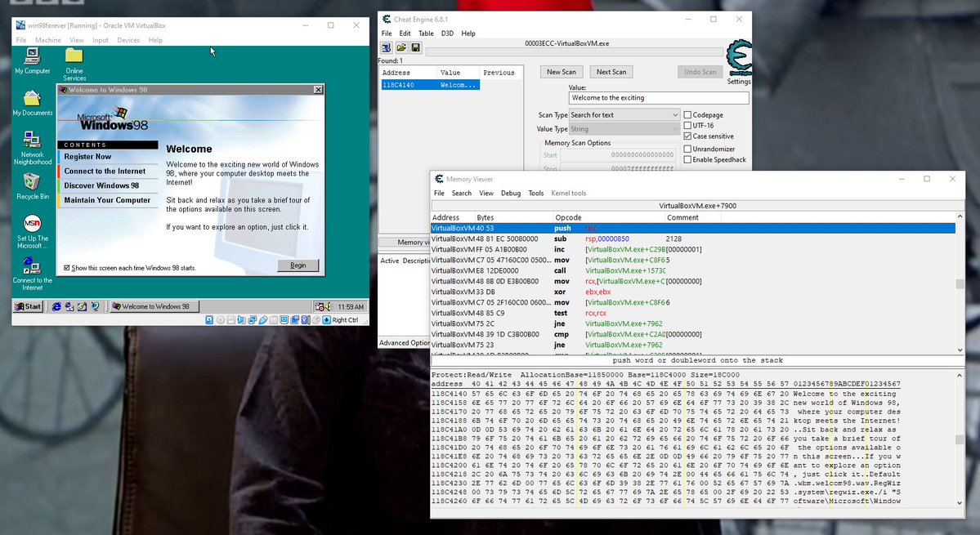Click the Undo Scan button
Image resolution: width=980 pixels, height=535 pixels.
tap(700, 72)
